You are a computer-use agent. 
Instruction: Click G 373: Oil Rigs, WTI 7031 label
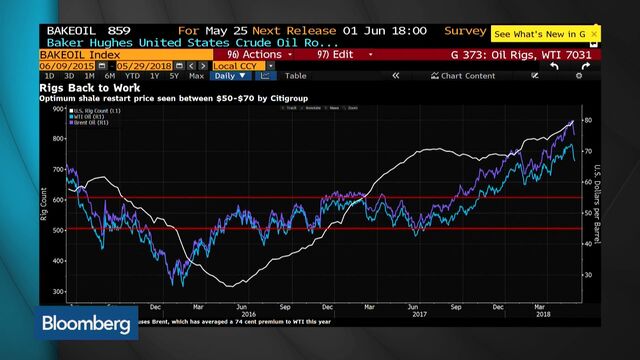pos(521,55)
